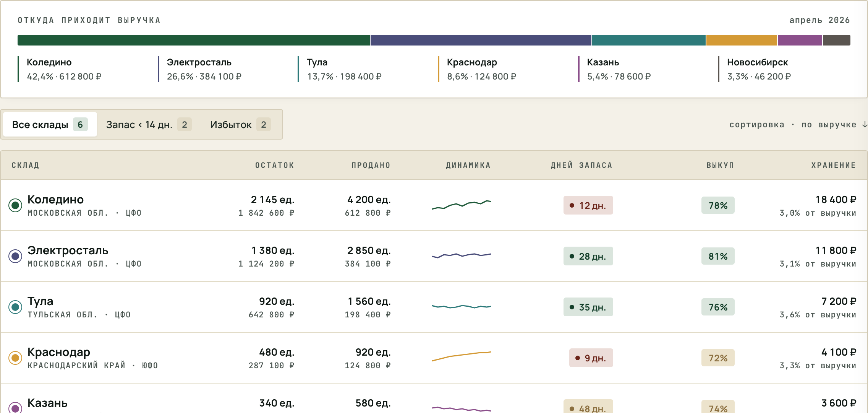
Task: Sort by the Дней запаса column header
Action: pos(581,165)
